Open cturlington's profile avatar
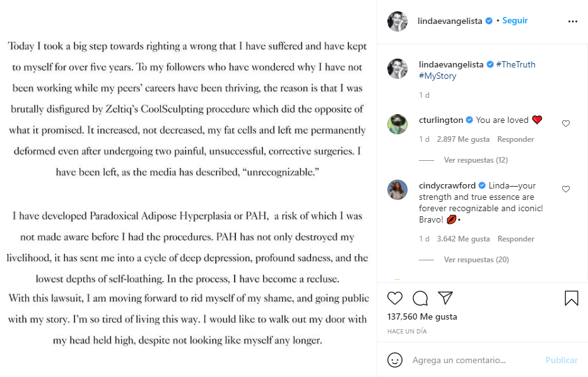The image size is (588, 377). (x=397, y=124)
